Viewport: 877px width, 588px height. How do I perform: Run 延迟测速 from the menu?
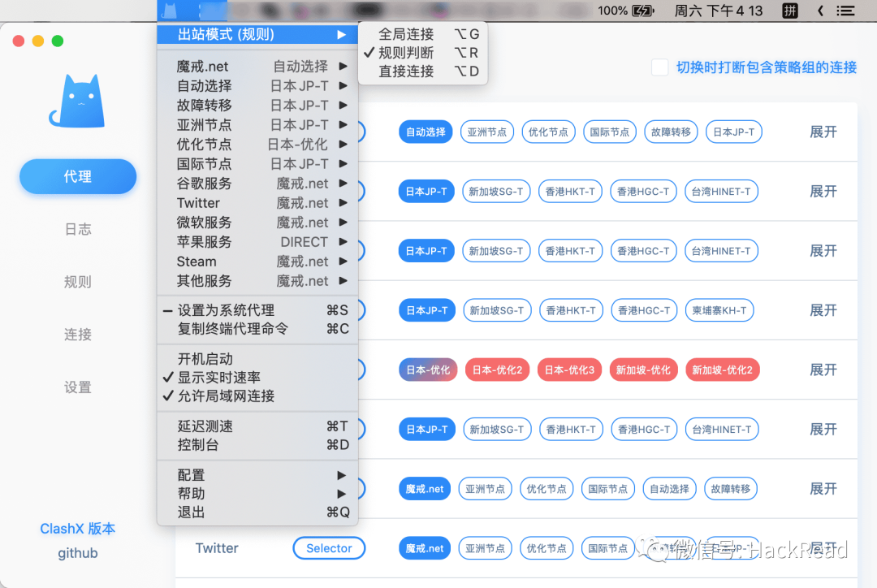257,426
